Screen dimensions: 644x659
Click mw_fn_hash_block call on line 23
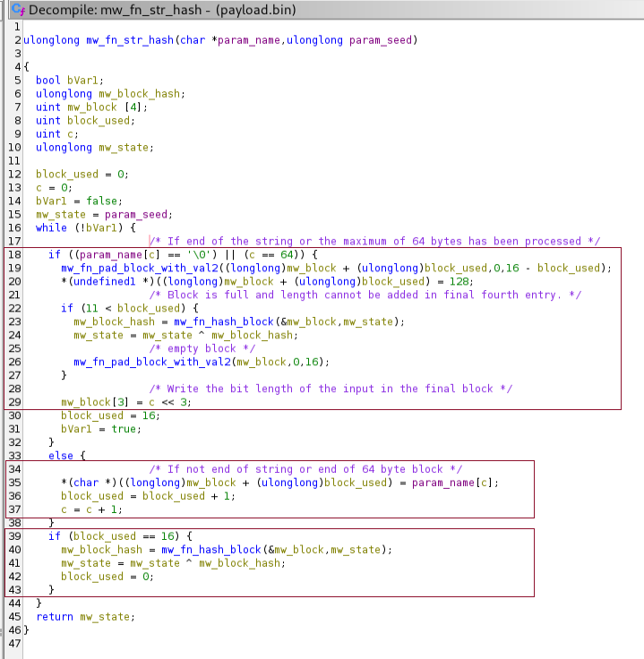tap(224, 322)
